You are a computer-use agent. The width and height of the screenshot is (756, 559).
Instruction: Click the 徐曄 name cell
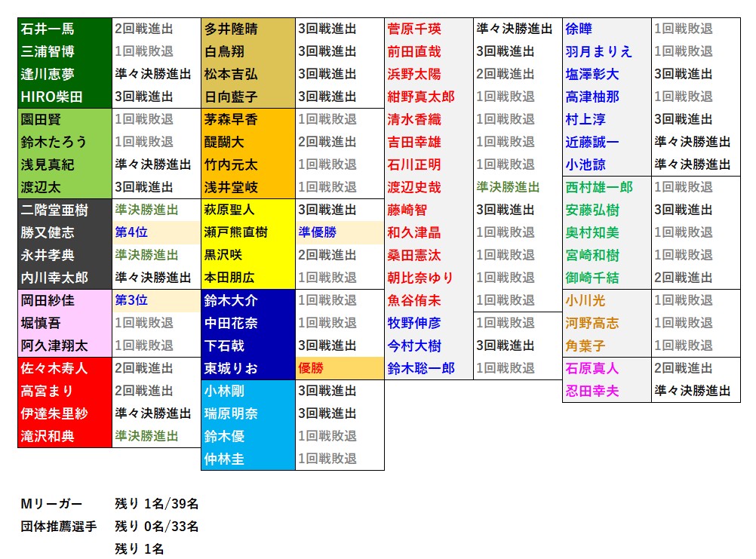click(607, 29)
